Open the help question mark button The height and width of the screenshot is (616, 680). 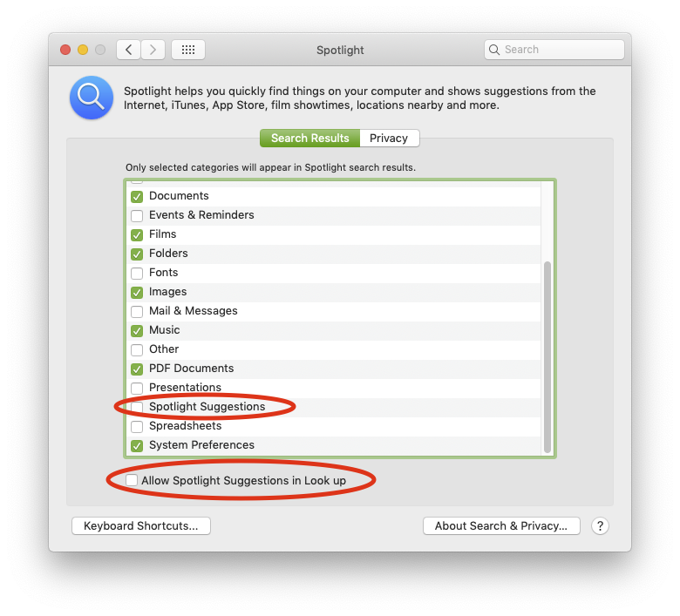pyautogui.click(x=600, y=526)
